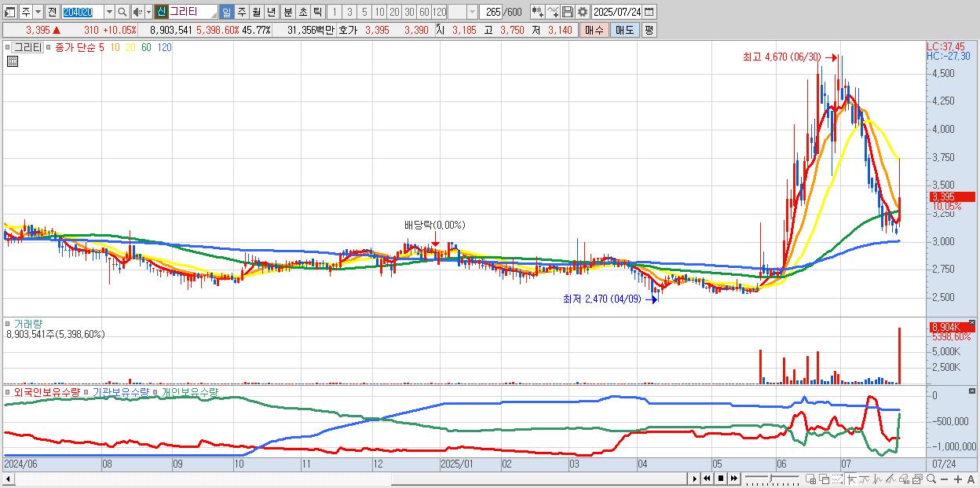This screenshot has height=488, width=980.
Task: Toggle the 개인보유수량 indicator marker
Action: pos(155,391)
